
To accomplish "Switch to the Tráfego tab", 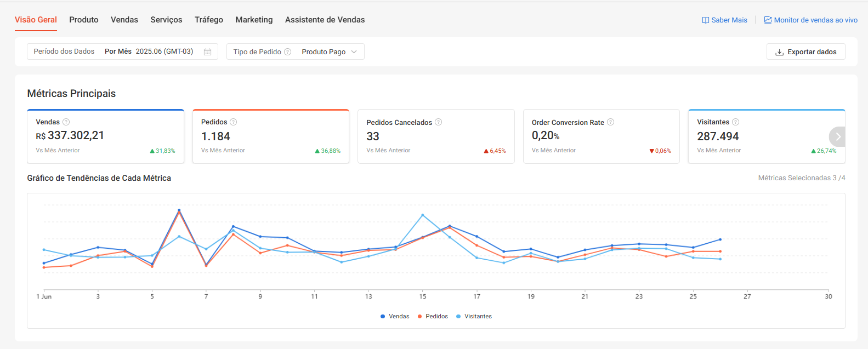I will (208, 20).
